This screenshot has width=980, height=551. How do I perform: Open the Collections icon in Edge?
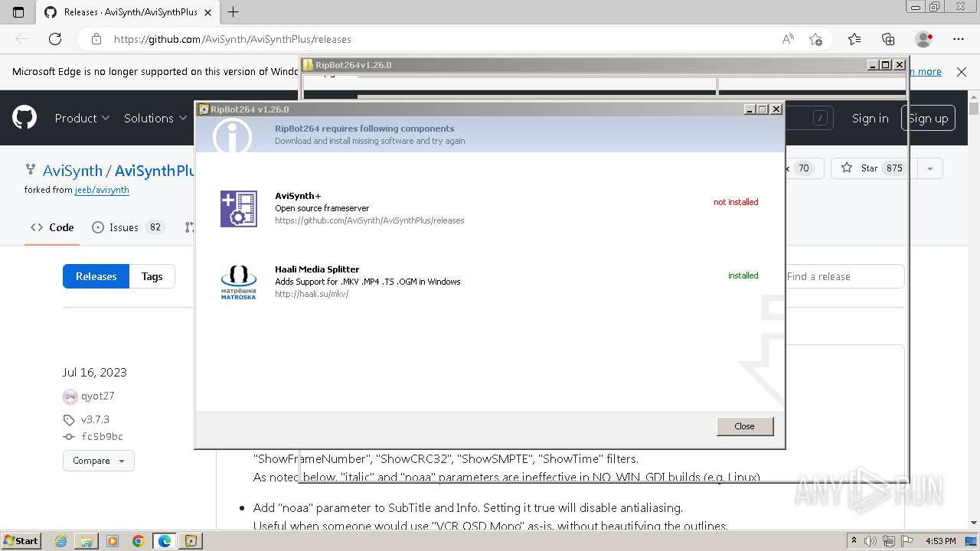click(x=888, y=39)
